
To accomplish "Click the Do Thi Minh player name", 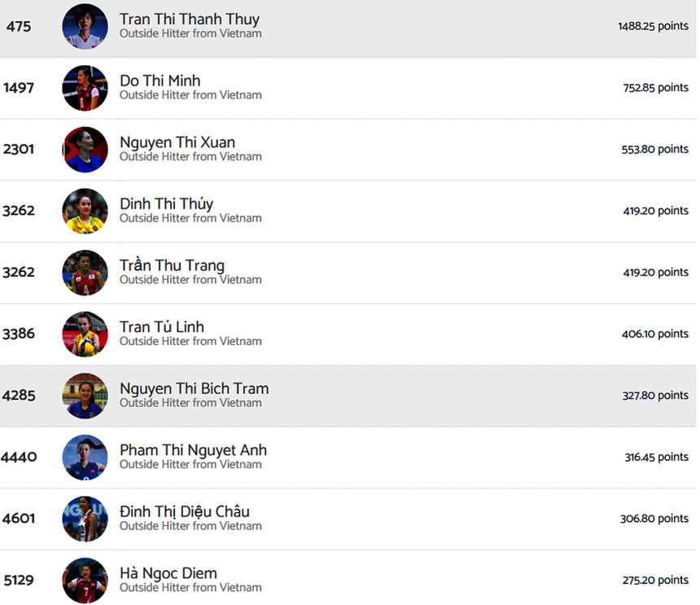I will 160,81.
